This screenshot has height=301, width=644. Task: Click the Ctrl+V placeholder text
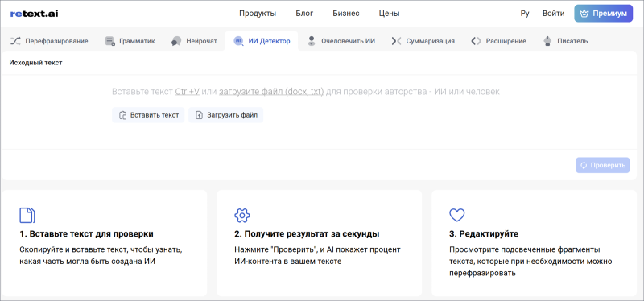pos(188,92)
